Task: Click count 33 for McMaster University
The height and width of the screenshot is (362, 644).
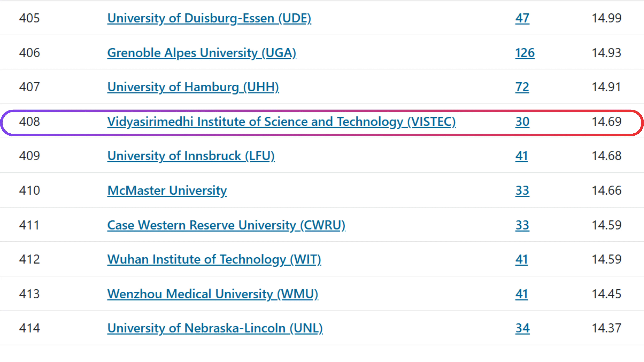Action: [x=522, y=191]
